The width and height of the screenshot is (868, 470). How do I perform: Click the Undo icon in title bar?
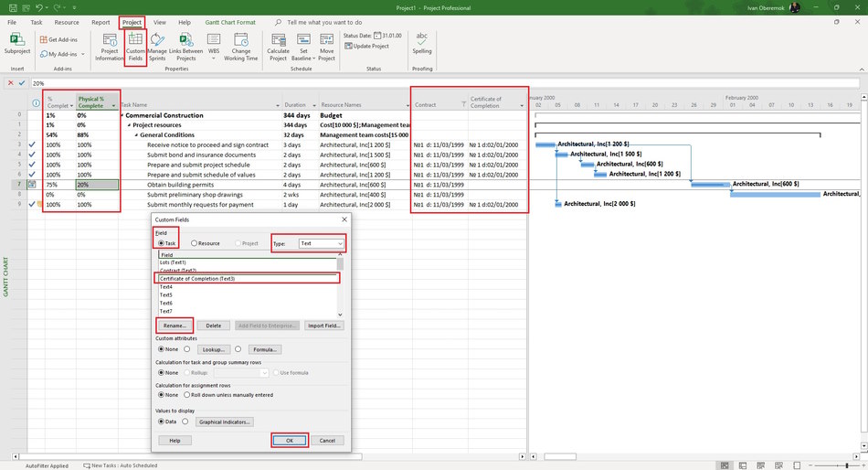click(x=39, y=7)
